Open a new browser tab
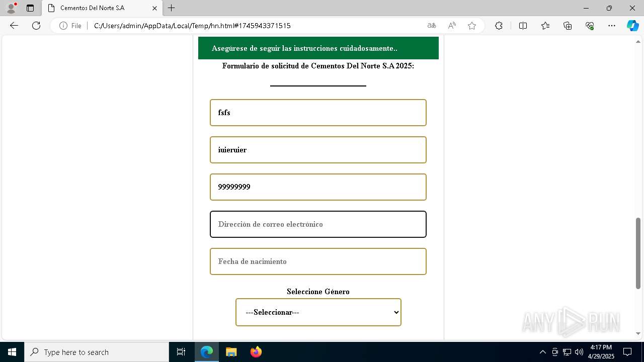The height and width of the screenshot is (362, 644). coord(172,8)
